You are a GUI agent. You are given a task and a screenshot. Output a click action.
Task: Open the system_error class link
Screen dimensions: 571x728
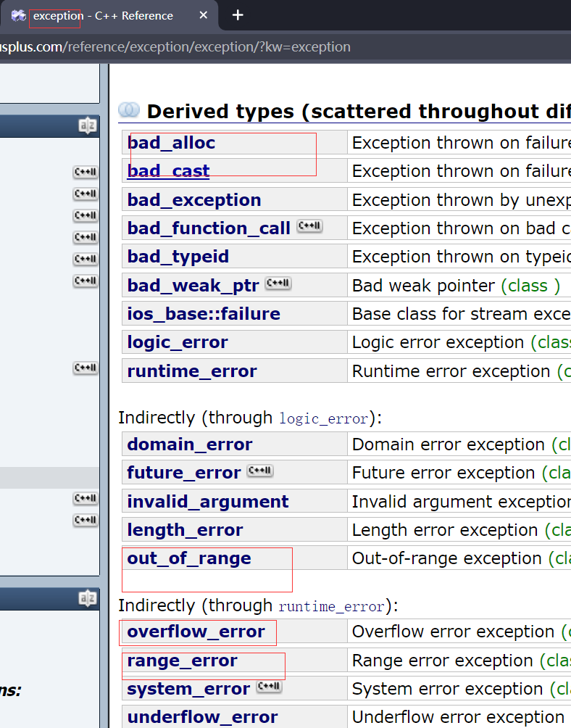(x=188, y=689)
